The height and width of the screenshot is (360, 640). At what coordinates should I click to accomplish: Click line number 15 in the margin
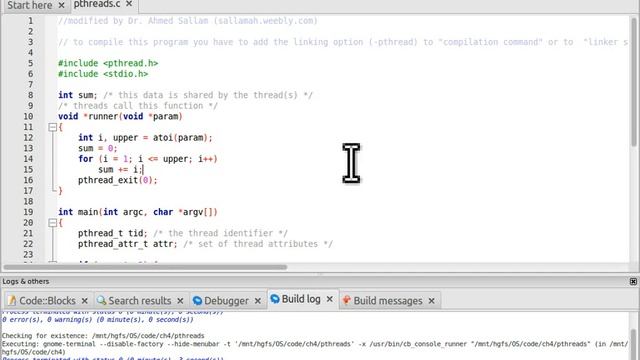[x=28, y=169]
